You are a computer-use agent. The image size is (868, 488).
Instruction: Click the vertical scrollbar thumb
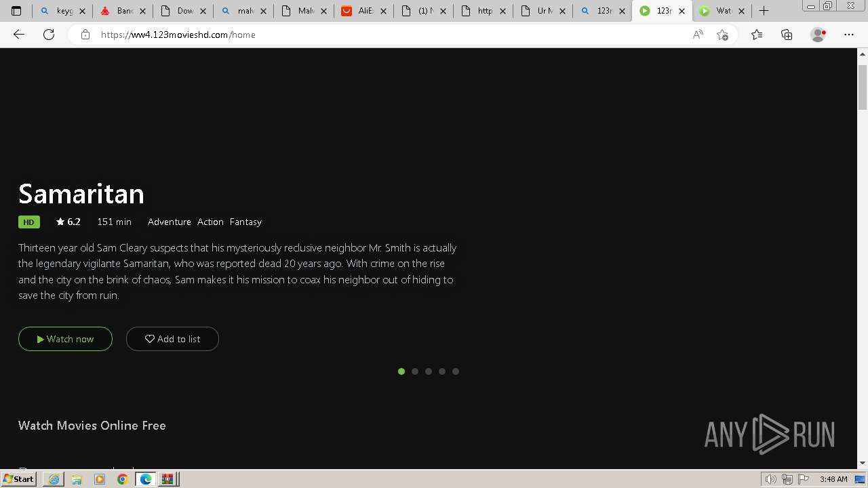pos(863,87)
